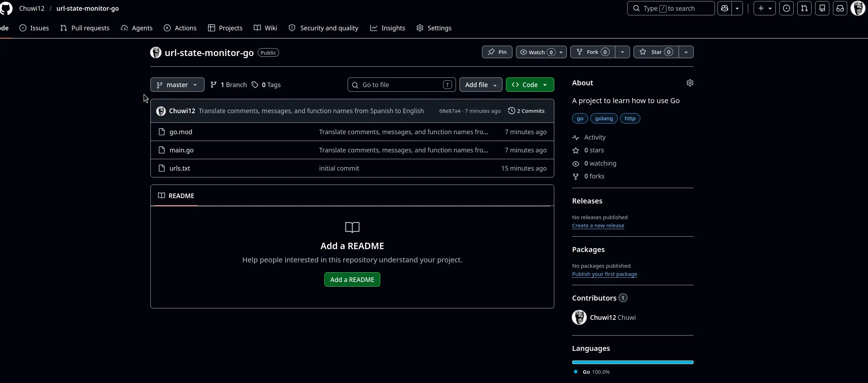Fork the repository with the Fork button
Viewport: 868px width, 383px height.
(593, 52)
